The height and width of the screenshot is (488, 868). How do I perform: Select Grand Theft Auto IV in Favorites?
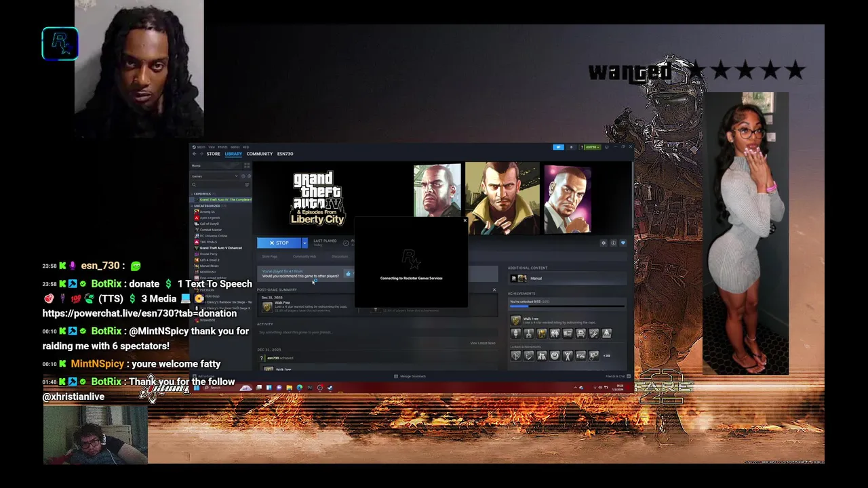(x=222, y=200)
